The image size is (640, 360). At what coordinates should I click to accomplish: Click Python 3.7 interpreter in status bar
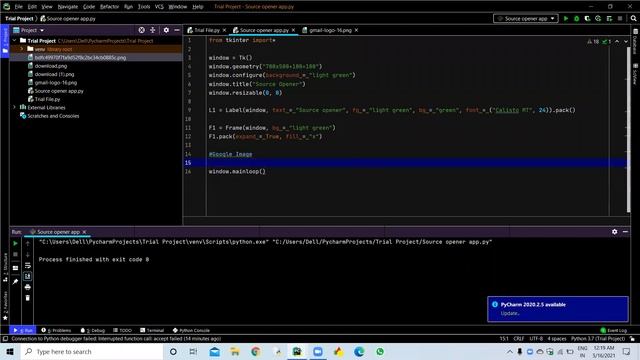coord(598,339)
